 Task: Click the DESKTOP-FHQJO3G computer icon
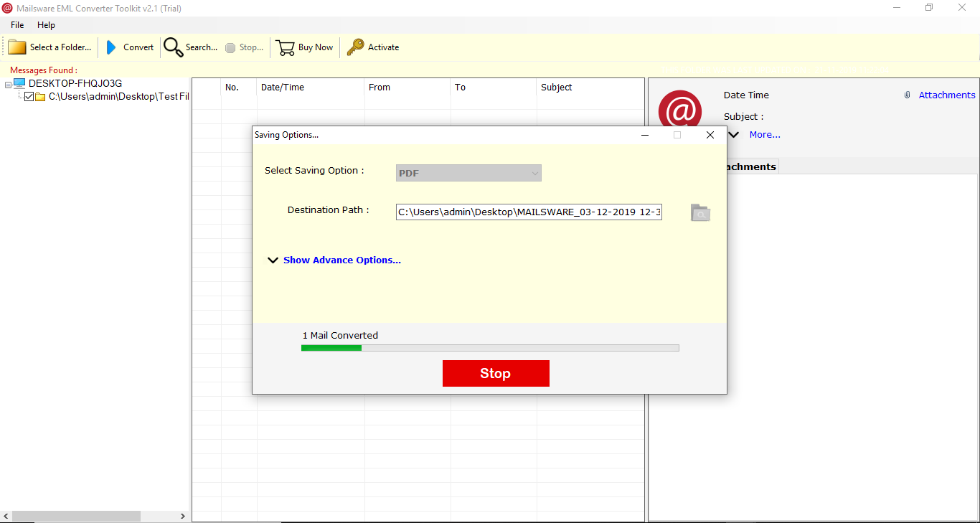19,83
